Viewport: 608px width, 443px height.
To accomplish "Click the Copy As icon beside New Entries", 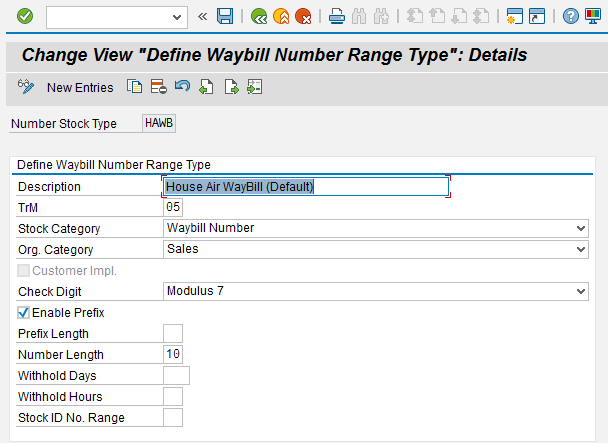I will pos(135,88).
